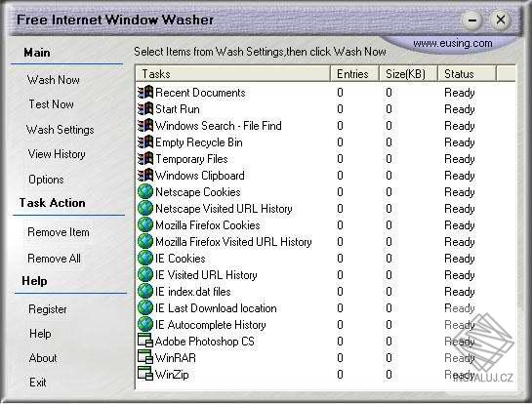Run a Test Now simulation
The height and width of the screenshot is (404, 532).
point(51,104)
